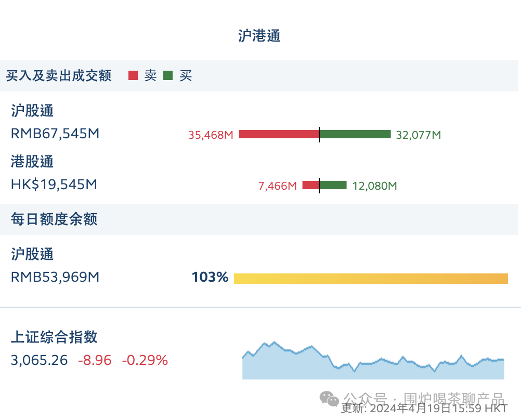Viewport: 521px width, 420px height.
Task: Click the red sell bar for 港股通
Action: point(310,185)
